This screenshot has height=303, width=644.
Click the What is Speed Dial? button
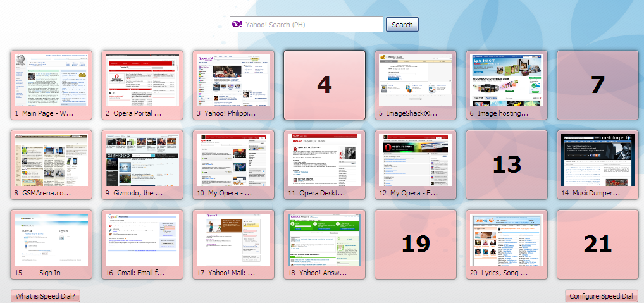[x=46, y=296]
